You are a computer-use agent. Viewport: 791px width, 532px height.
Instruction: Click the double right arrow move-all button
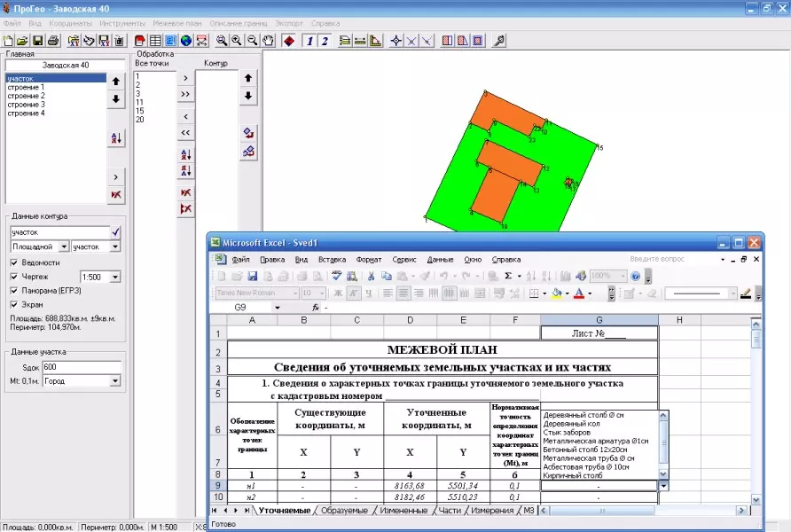tap(185, 94)
